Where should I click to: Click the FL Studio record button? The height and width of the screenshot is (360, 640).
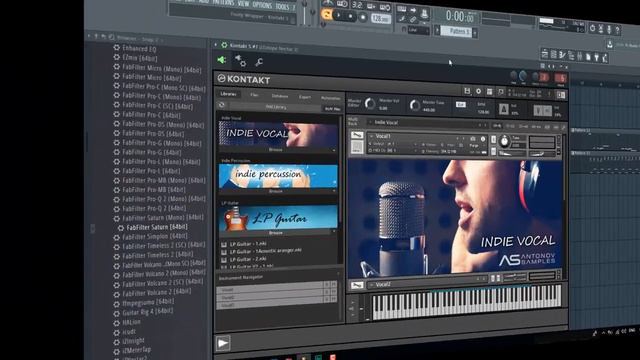(x=363, y=18)
